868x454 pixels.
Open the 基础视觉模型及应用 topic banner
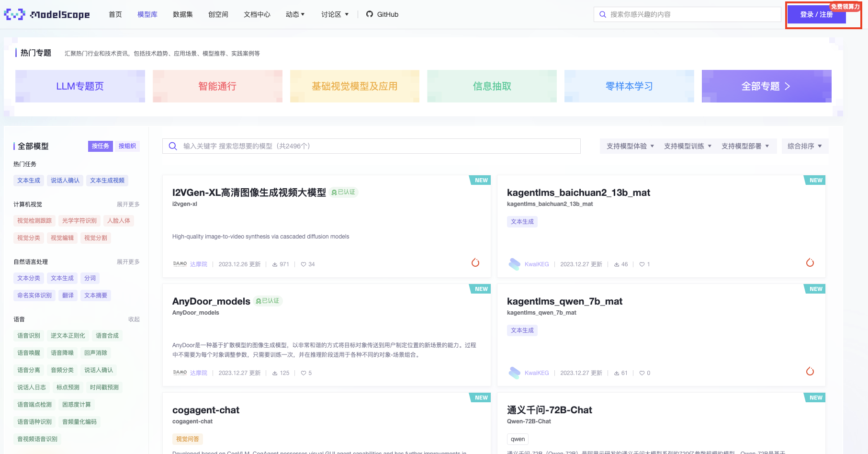(355, 86)
